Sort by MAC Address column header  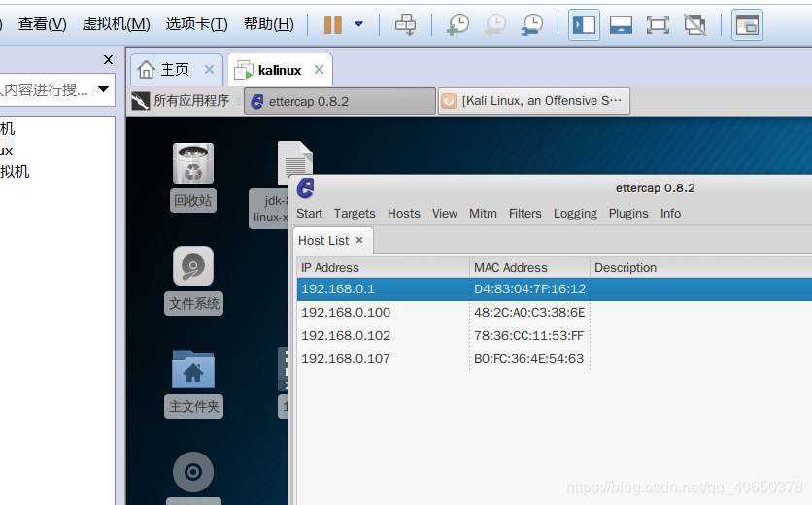tap(529, 267)
